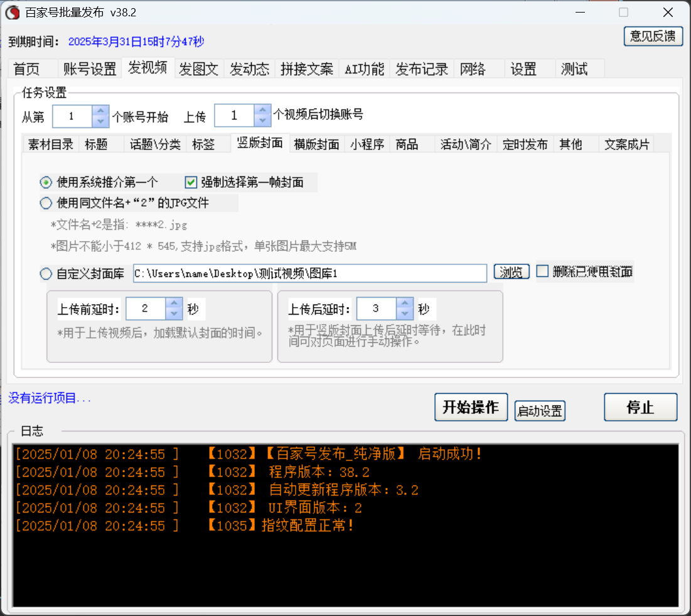Increase videos-per-account spinner value

click(262, 110)
